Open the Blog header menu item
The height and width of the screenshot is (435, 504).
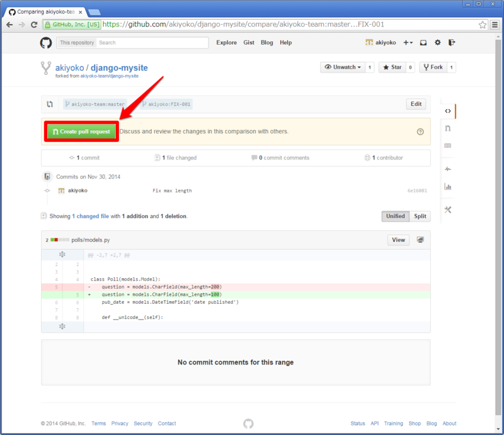click(266, 42)
